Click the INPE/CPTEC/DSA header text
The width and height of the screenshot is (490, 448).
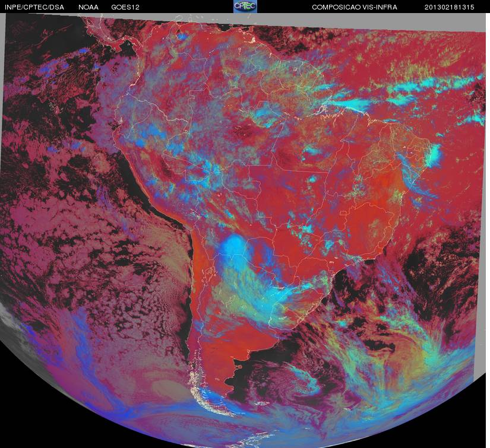(x=34, y=7)
